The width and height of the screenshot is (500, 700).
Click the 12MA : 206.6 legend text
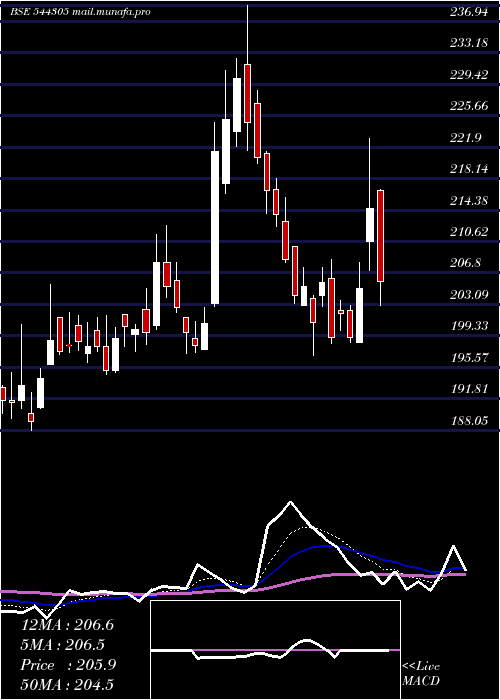tap(67, 625)
